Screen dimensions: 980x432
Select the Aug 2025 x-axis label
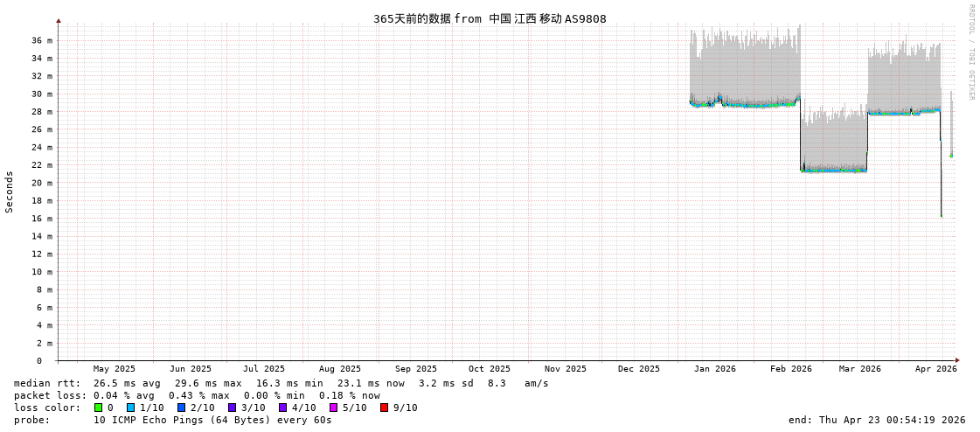tap(339, 369)
